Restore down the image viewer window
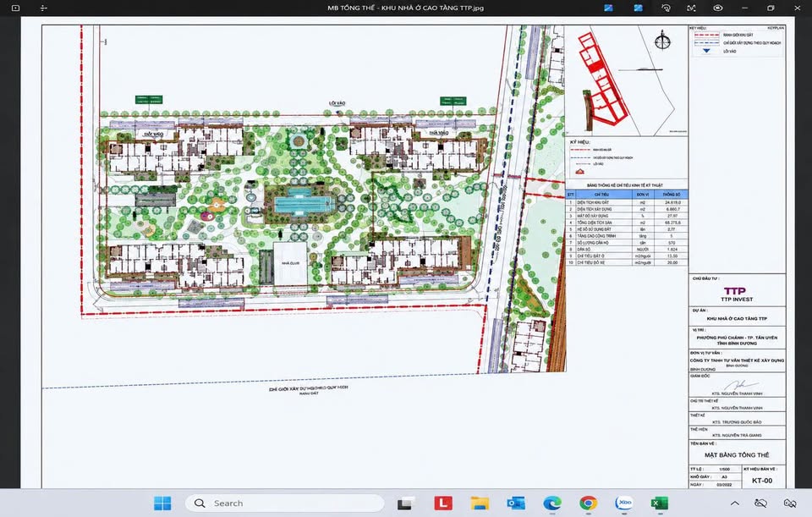The width and height of the screenshot is (812, 517). (771, 8)
